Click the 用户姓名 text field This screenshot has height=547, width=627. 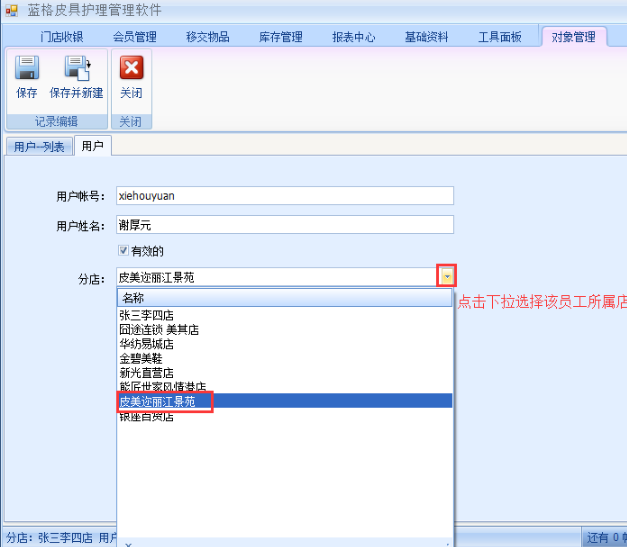pyautogui.click(x=284, y=225)
